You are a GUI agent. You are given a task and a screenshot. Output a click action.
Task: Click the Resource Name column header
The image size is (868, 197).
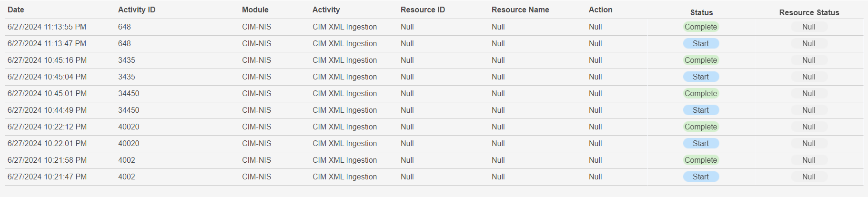(520, 10)
